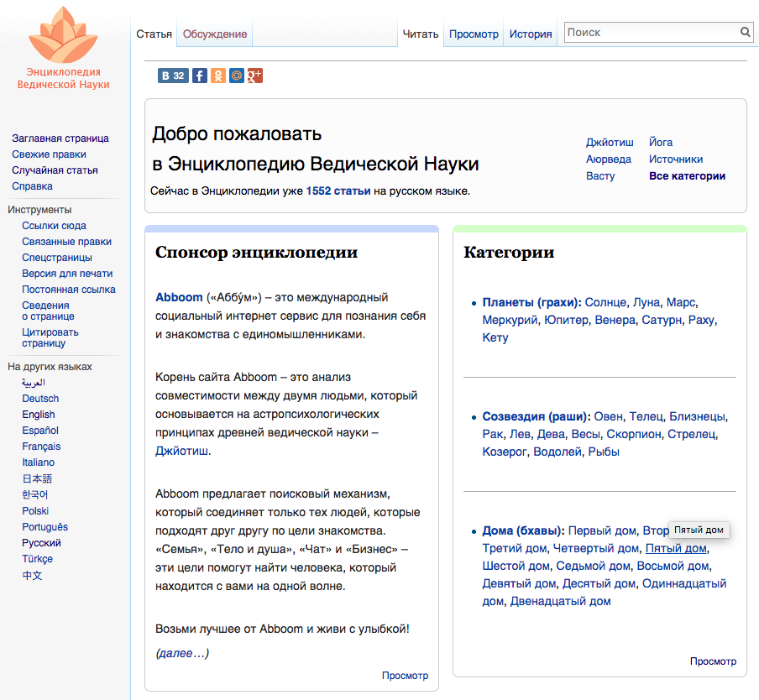Image resolution: width=759 pixels, height=700 pixels.
Task: Open the История tab
Action: (531, 34)
